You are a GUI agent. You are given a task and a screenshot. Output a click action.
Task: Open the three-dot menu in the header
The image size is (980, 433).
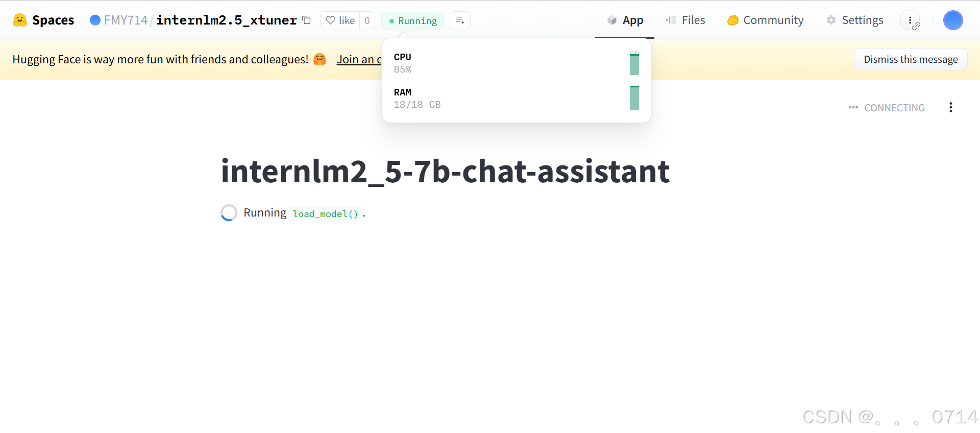pos(910,20)
